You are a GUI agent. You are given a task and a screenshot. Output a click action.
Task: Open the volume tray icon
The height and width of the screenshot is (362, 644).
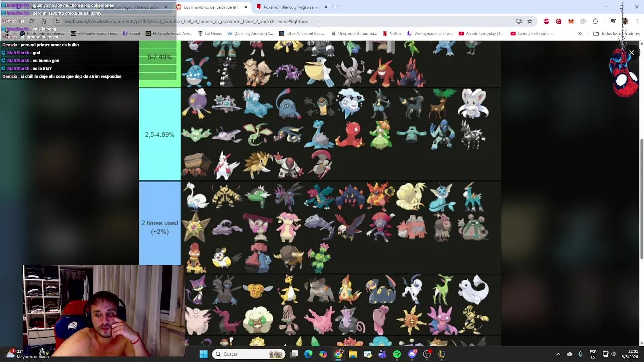613,354
